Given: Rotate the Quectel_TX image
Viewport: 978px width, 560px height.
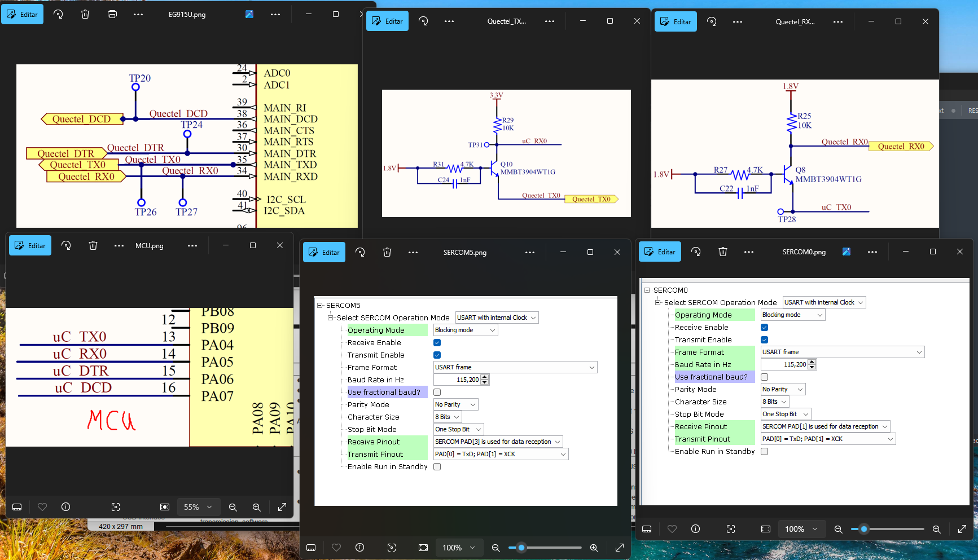Looking at the screenshot, I should [423, 21].
